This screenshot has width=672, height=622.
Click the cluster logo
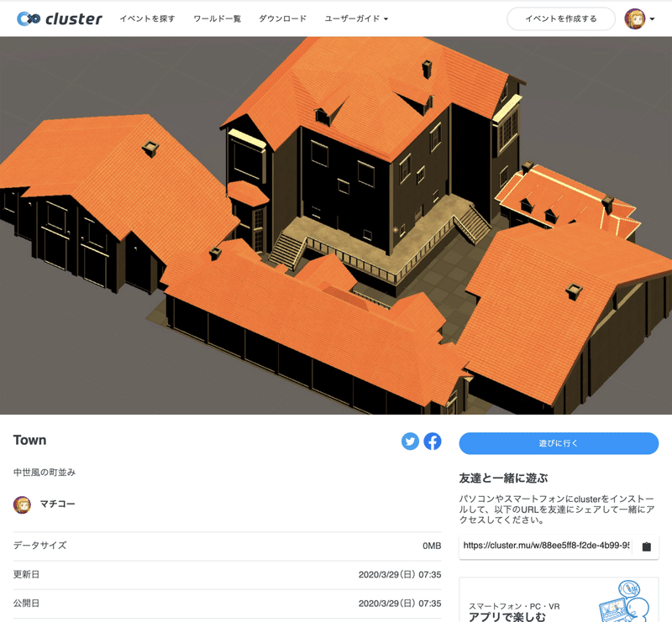tap(60, 18)
